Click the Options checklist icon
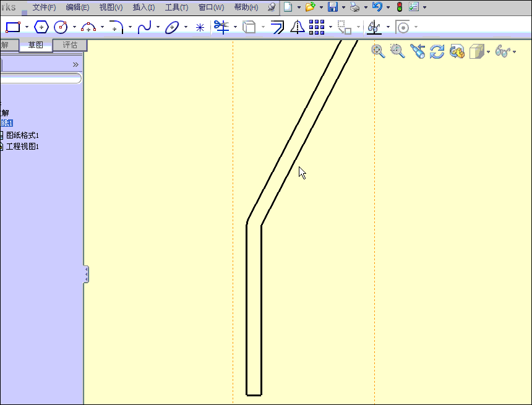Image resolution: width=532 pixels, height=405 pixels. 414,7
